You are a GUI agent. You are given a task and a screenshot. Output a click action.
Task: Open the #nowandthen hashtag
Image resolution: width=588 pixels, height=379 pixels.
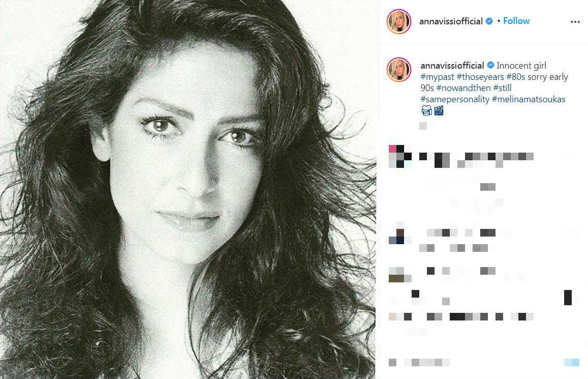pyautogui.click(x=463, y=88)
